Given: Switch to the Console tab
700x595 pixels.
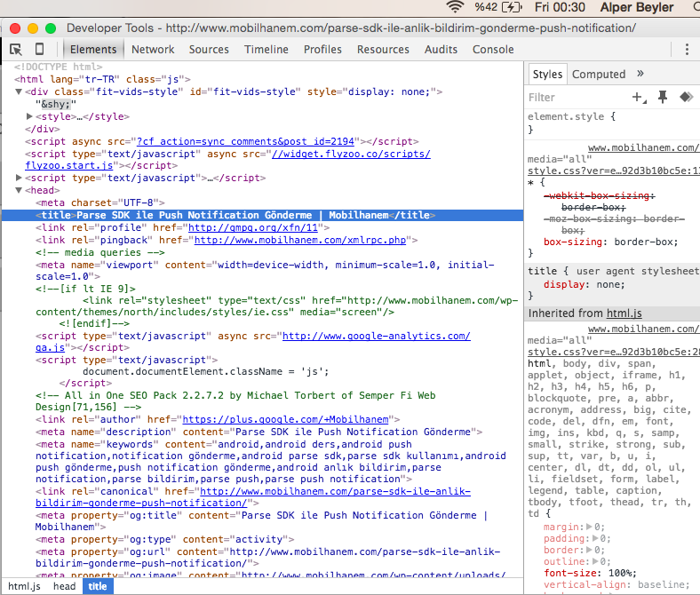Looking at the screenshot, I should 493,49.
